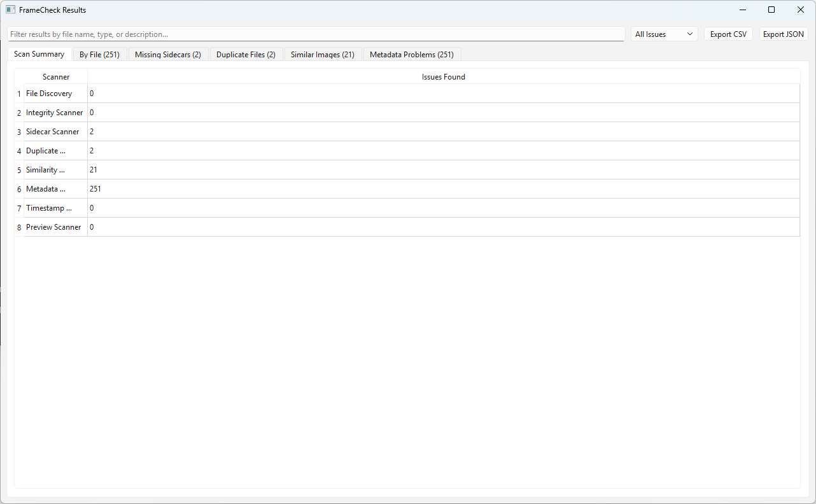This screenshot has width=816, height=504.
Task: Click the Issues Found column header
Action: point(443,76)
